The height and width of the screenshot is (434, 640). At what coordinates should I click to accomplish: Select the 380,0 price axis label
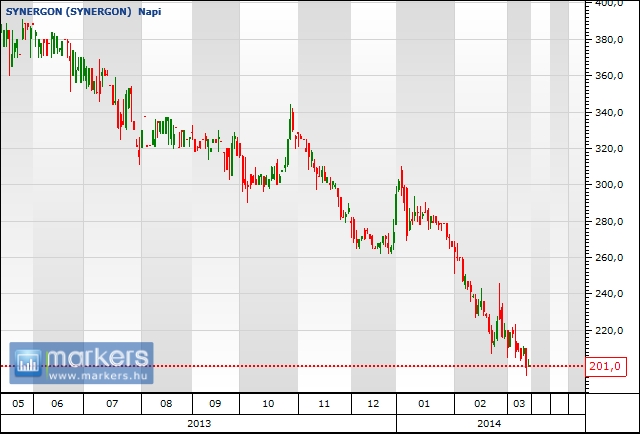(609, 40)
